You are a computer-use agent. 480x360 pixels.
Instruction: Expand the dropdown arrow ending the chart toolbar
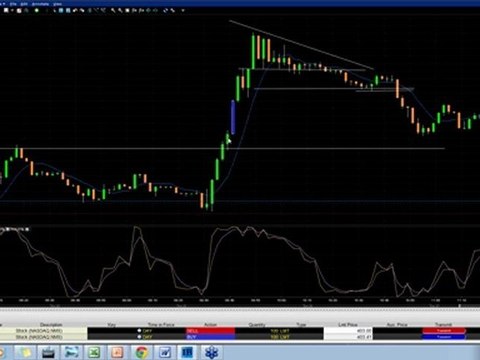(x=183, y=11)
